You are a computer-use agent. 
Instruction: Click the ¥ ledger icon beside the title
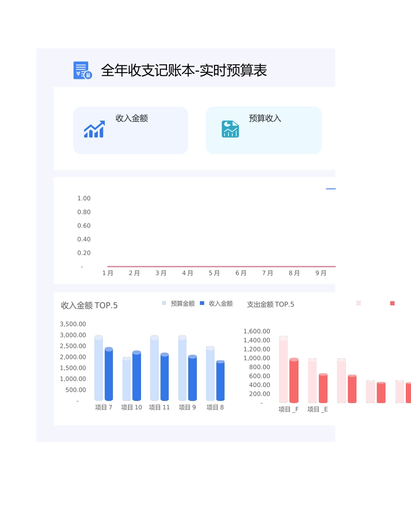(x=82, y=70)
